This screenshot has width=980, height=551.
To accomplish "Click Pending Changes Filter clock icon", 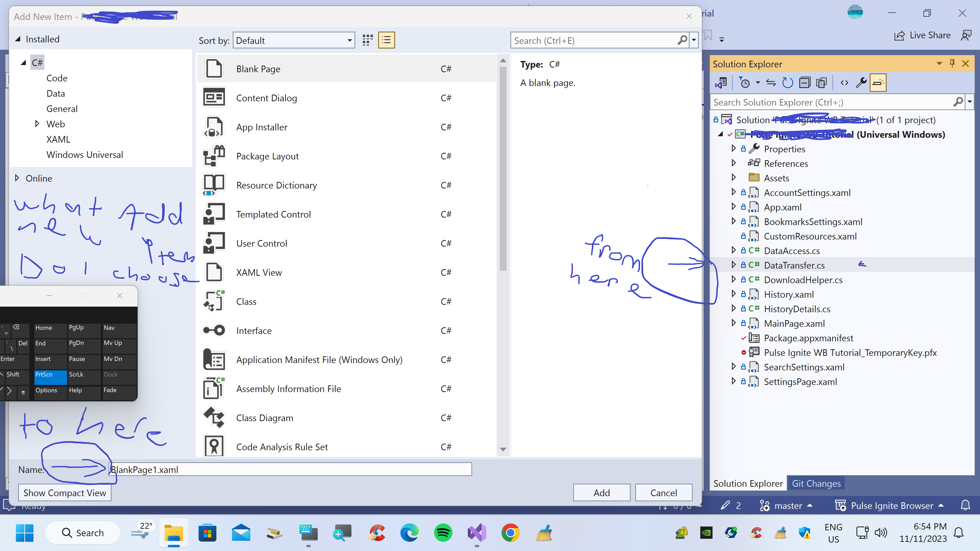I will pos(744,82).
